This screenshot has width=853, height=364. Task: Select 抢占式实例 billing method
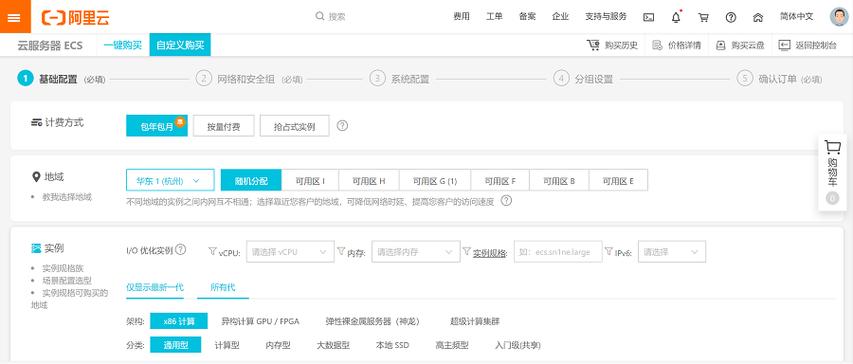(x=294, y=126)
